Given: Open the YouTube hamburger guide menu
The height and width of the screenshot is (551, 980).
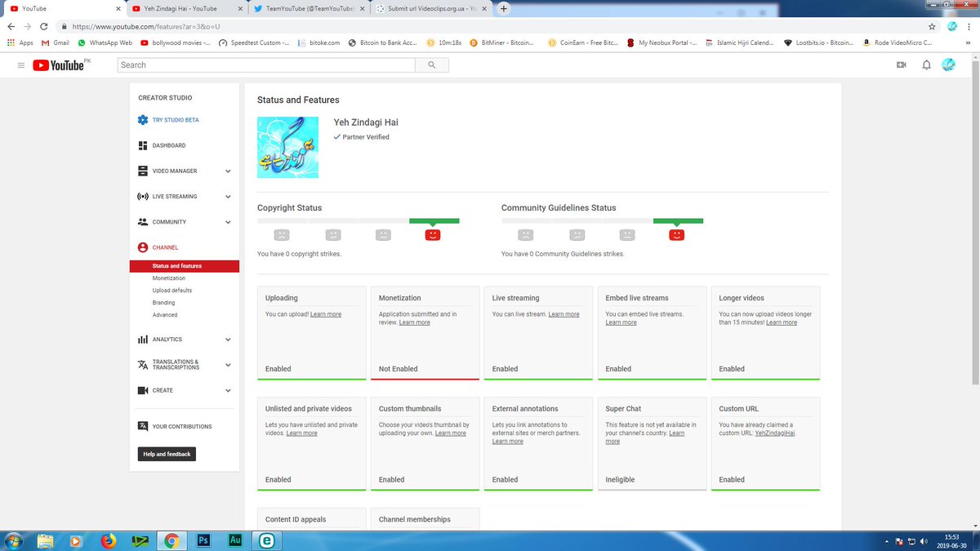Looking at the screenshot, I should [x=21, y=65].
